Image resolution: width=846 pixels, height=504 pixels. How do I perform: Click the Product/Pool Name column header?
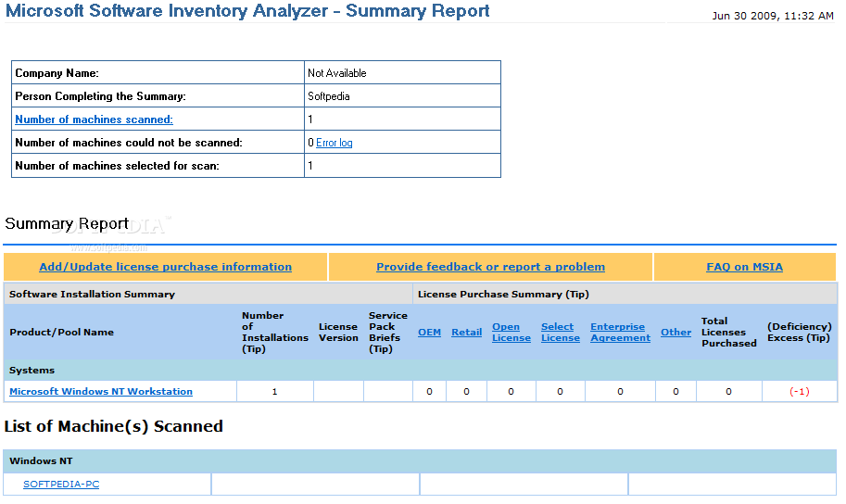61,332
